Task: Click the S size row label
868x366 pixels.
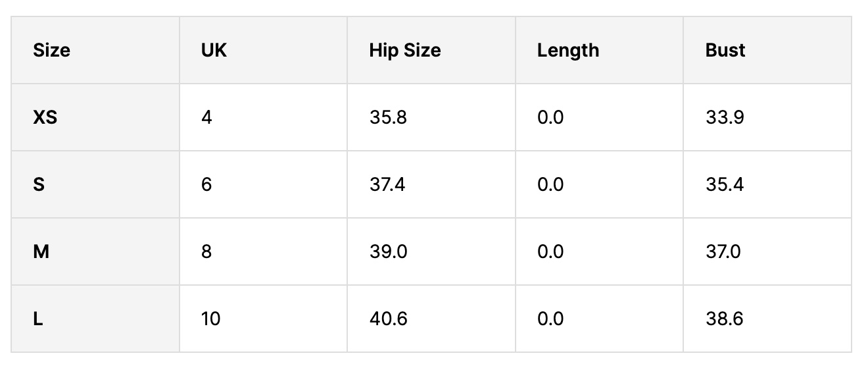Action: click(x=39, y=185)
